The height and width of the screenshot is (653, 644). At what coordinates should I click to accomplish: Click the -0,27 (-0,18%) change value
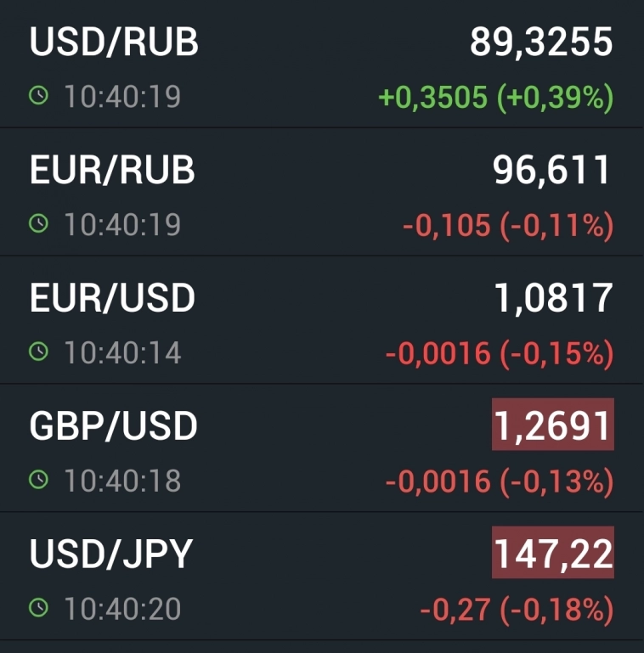coord(517,609)
